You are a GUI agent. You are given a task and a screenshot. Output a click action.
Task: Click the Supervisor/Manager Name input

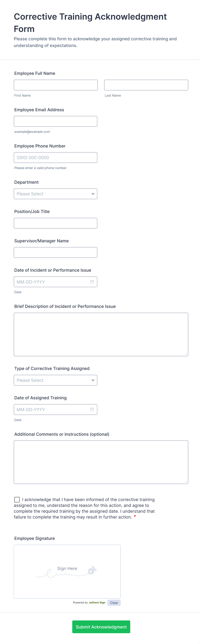point(55,252)
